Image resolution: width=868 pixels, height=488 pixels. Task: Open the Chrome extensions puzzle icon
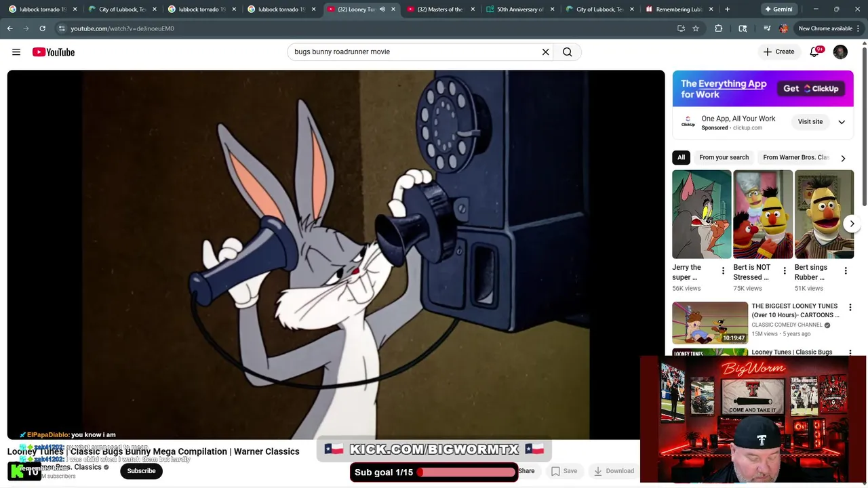tap(719, 28)
